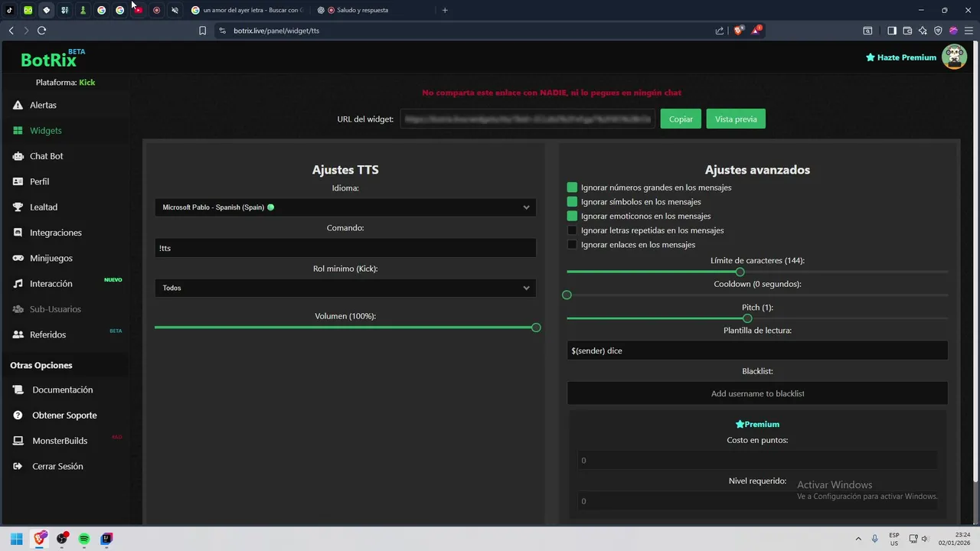Click the Nivel requerido field
Image resolution: width=980 pixels, height=551 pixels.
click(757, 501)
